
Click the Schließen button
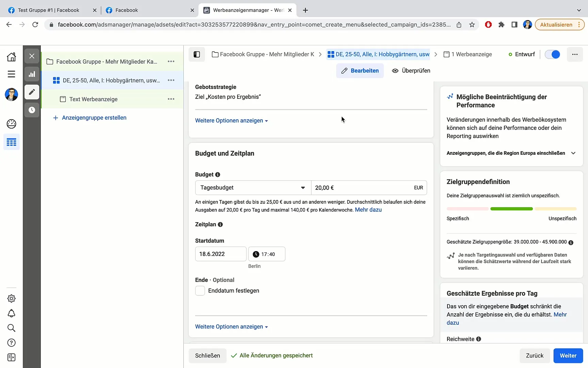click(208, 355)
